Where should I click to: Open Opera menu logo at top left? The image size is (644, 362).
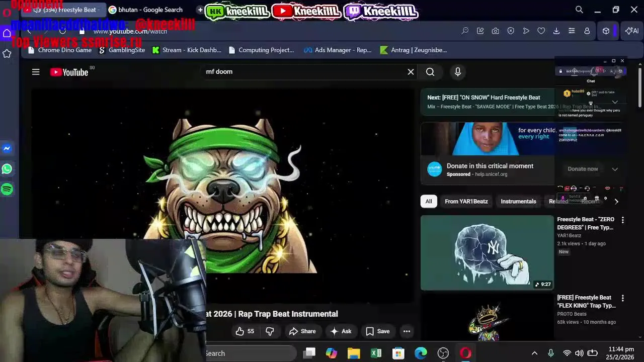[7, 13]
